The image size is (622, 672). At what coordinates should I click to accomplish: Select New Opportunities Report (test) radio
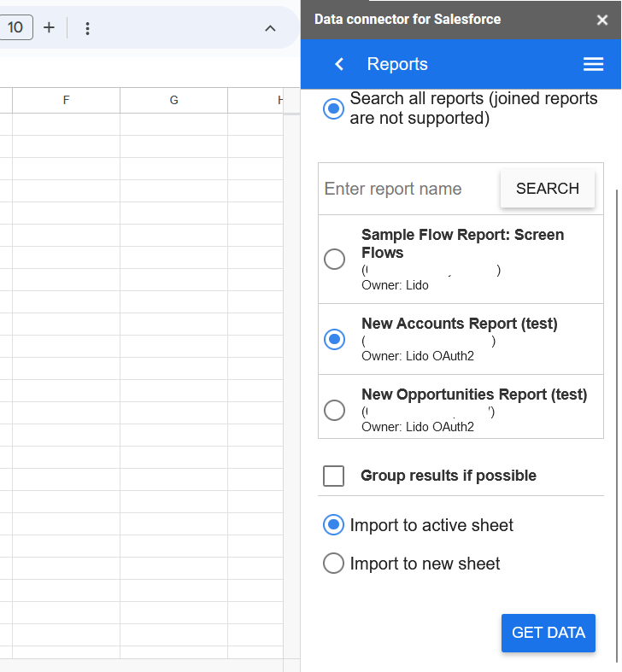tap(335, 411)
